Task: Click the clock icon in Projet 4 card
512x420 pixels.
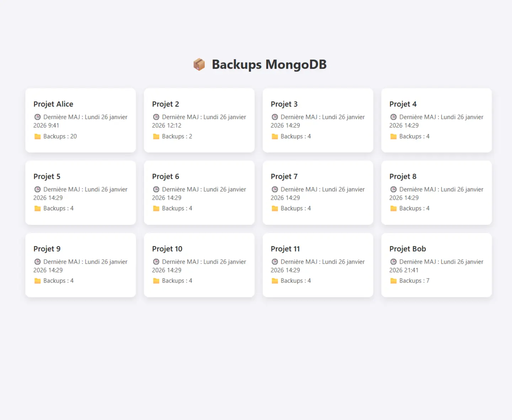Action: (x=393, y=117)
